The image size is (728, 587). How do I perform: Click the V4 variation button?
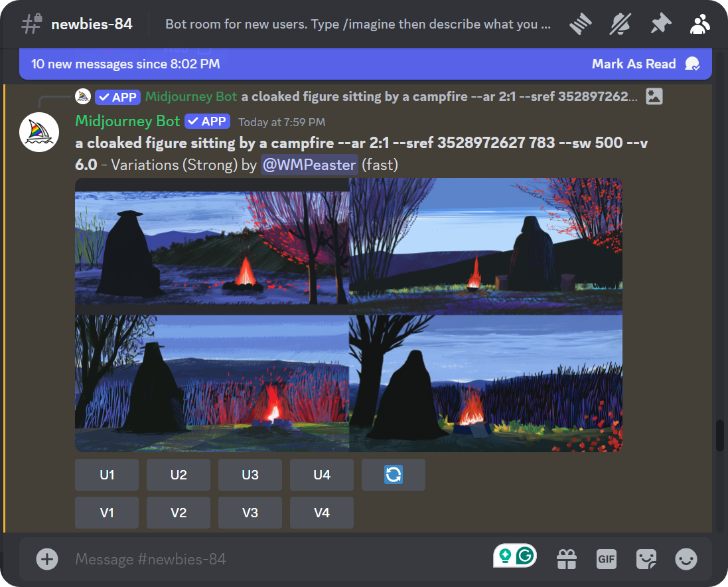[322, 513]
